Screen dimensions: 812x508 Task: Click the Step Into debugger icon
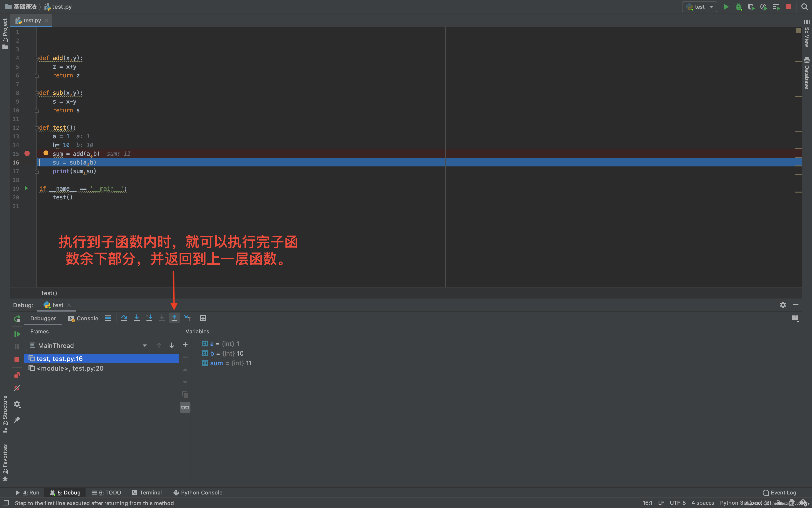[137, 318]
